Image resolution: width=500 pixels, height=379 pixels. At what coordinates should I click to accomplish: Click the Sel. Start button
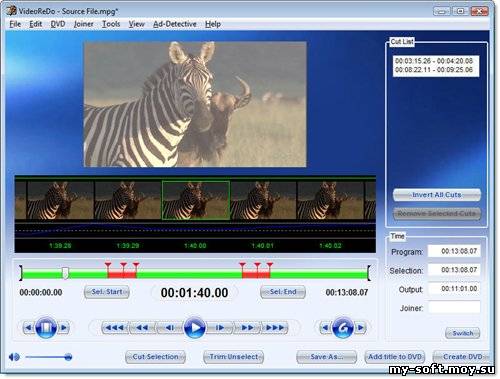(x=107, y=292)
